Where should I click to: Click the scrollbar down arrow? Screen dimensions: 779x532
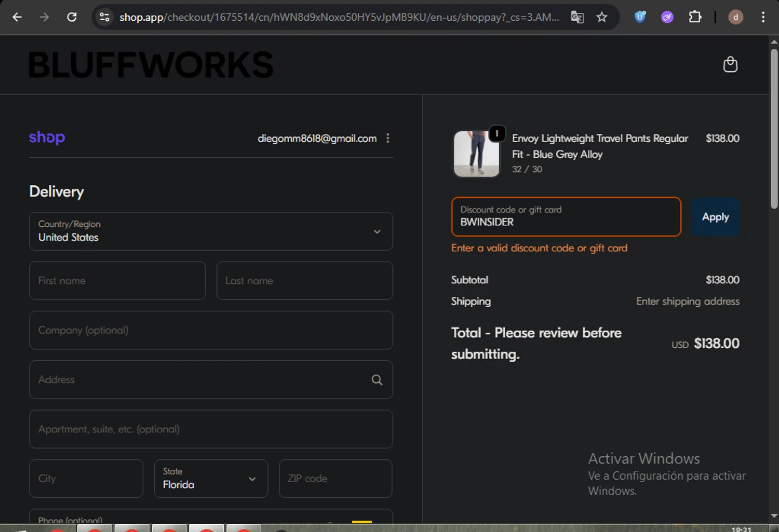coord(774,516)
